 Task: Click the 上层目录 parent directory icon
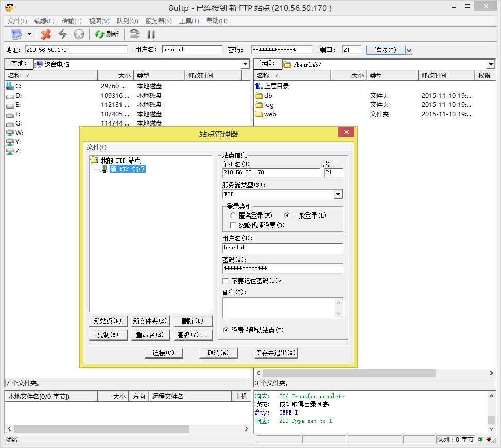tap(259, 86)
